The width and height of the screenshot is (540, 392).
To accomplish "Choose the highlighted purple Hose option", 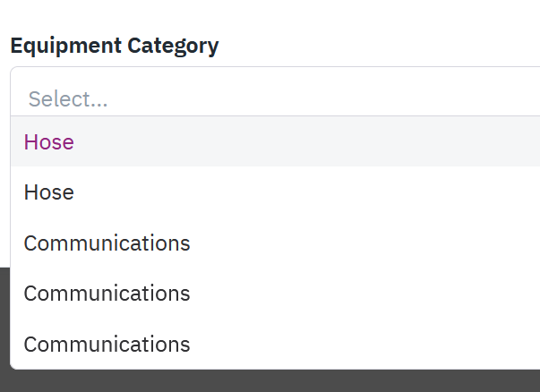I will [x=49, y=141].
